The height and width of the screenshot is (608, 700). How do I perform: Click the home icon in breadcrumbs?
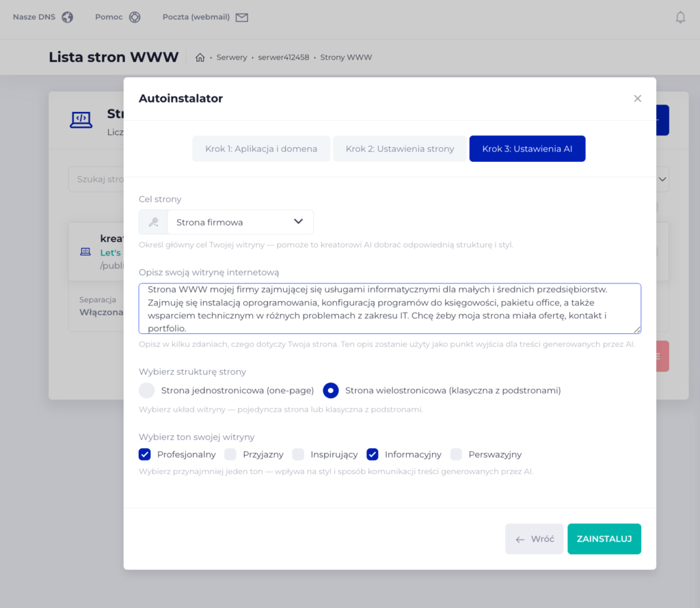point(200,57)
